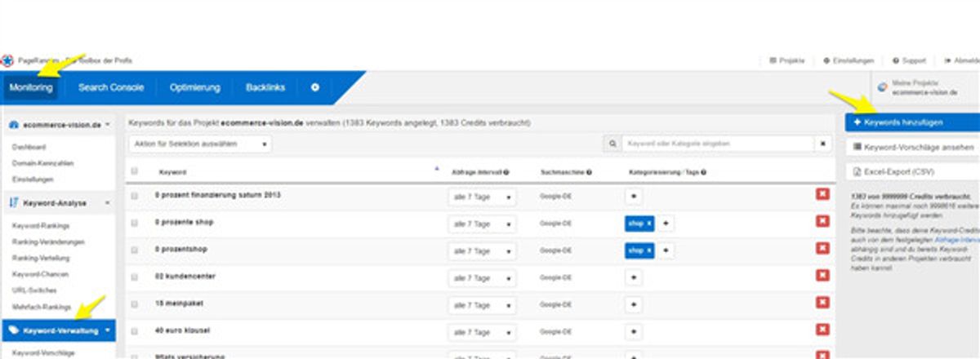Screen dimensions: 980x359
Task: Sort by the Keyword column arrow
Action: (x=437, y=168)
